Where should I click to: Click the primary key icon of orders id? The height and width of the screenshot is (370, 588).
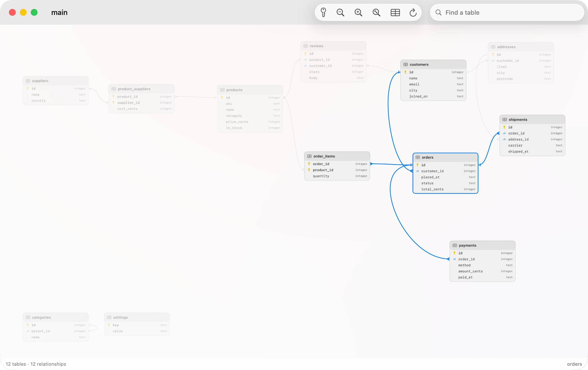point(418,165)
